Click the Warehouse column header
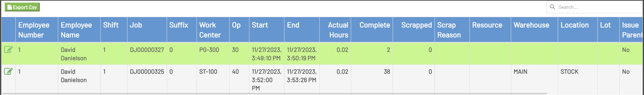This screenshot has width=644, height=95. point(531,25)
